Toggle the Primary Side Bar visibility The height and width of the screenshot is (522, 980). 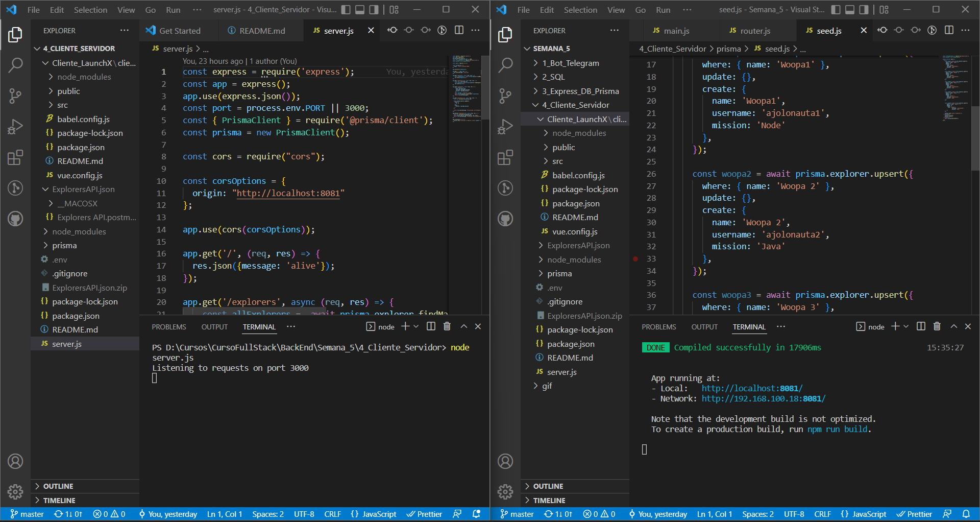(x=346, y=9)
